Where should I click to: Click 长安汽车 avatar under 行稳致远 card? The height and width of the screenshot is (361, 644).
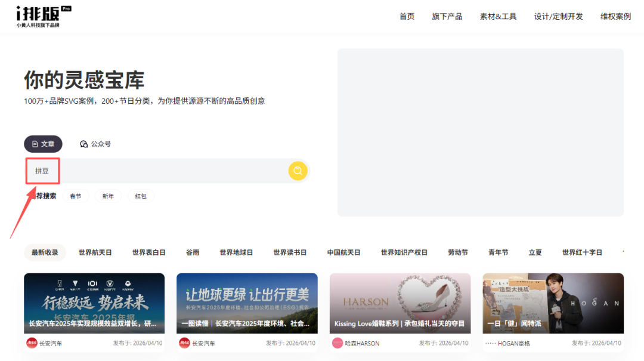32,343
